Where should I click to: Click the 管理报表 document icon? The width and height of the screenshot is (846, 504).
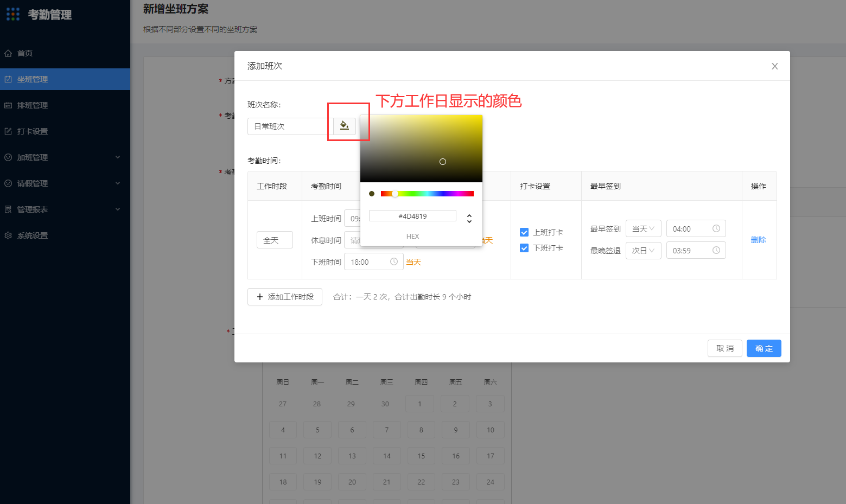pos(8,209)
